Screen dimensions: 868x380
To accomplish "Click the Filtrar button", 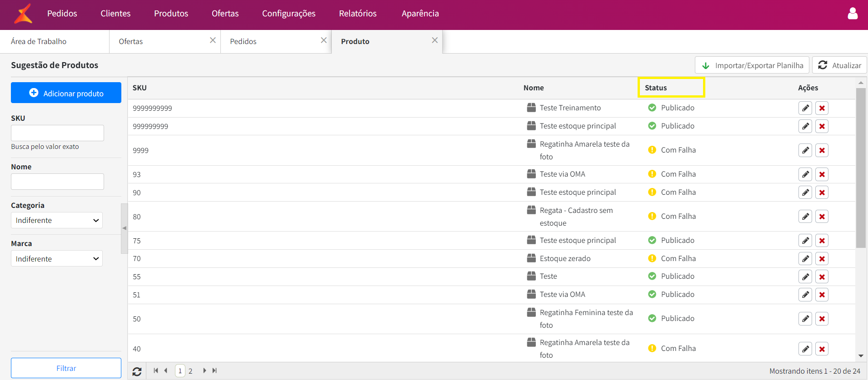I will (x=66, y=368).
